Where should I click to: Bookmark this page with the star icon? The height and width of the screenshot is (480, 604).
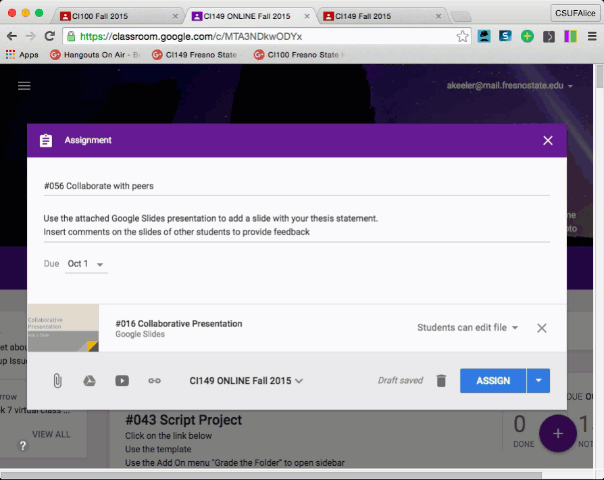pyautogui.click(x=462, y=36)
